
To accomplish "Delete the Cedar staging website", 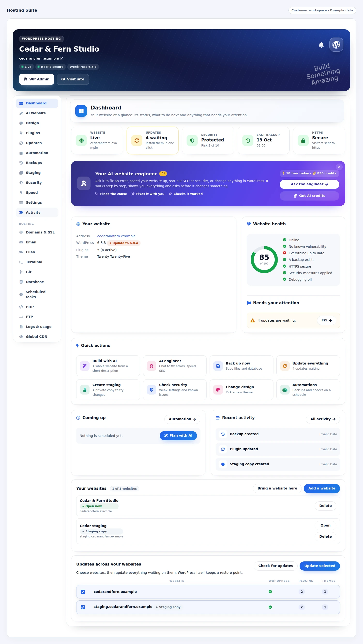I will click(x=325, y=536).
